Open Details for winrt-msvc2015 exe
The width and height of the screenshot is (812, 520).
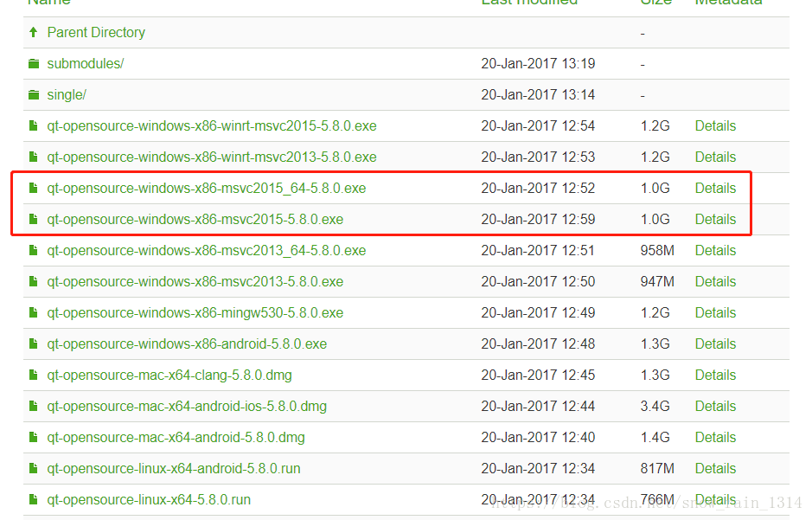point(715,125)
